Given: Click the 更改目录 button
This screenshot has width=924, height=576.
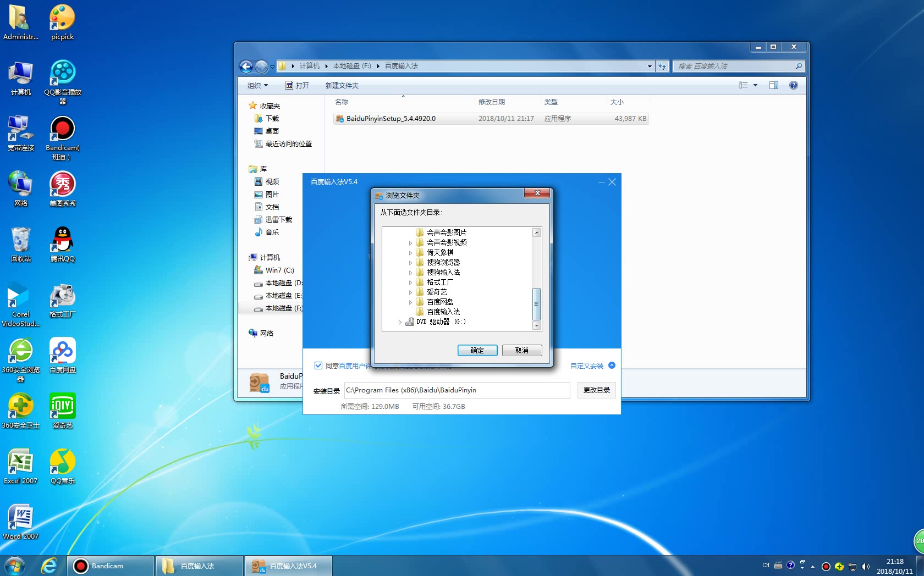Looking at the screenshot, I should click(597, 390).
